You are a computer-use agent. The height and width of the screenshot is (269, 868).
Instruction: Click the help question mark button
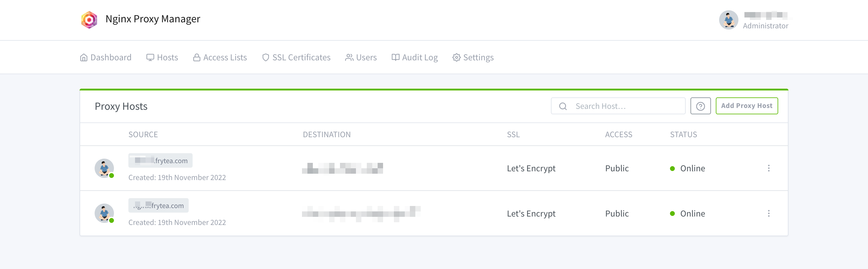tap(700, 106)
